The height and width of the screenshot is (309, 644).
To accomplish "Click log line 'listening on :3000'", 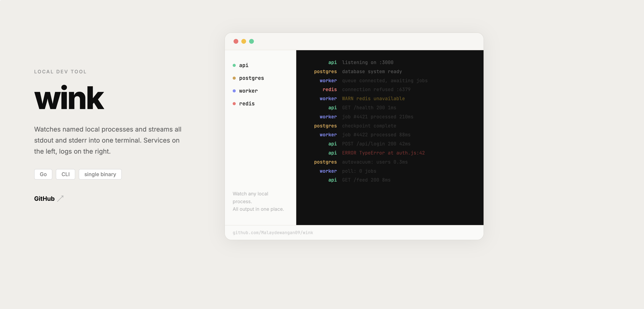I will (367, 63).
